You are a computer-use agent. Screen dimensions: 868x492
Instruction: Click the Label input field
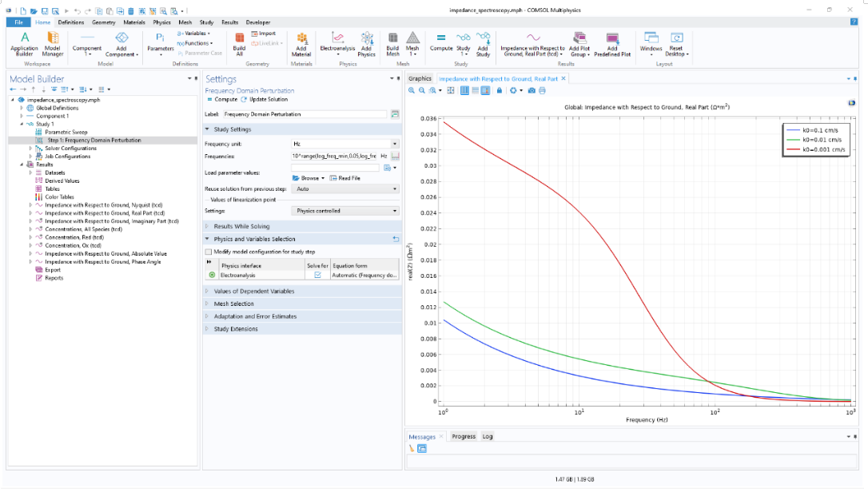point(305,114)
